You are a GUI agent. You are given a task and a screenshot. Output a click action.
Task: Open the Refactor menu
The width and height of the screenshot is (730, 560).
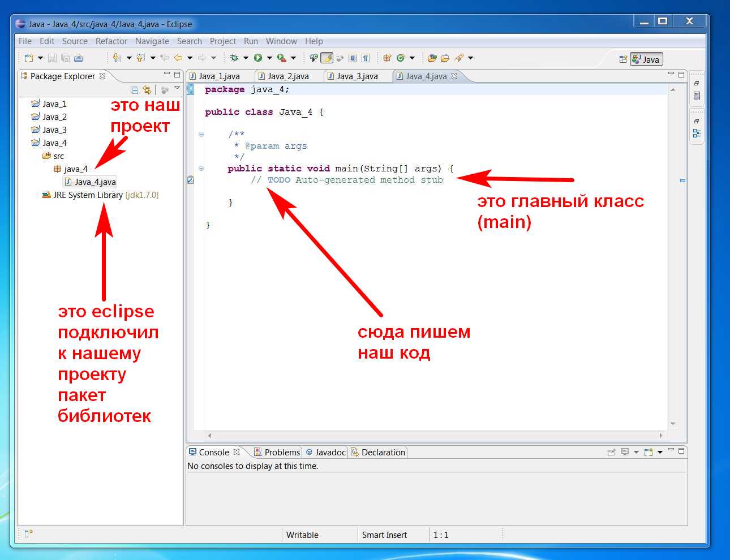[x=111, y=41]
